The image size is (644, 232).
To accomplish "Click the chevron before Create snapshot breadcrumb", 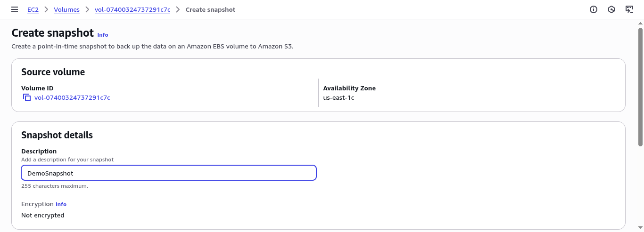I will (178, 9).
